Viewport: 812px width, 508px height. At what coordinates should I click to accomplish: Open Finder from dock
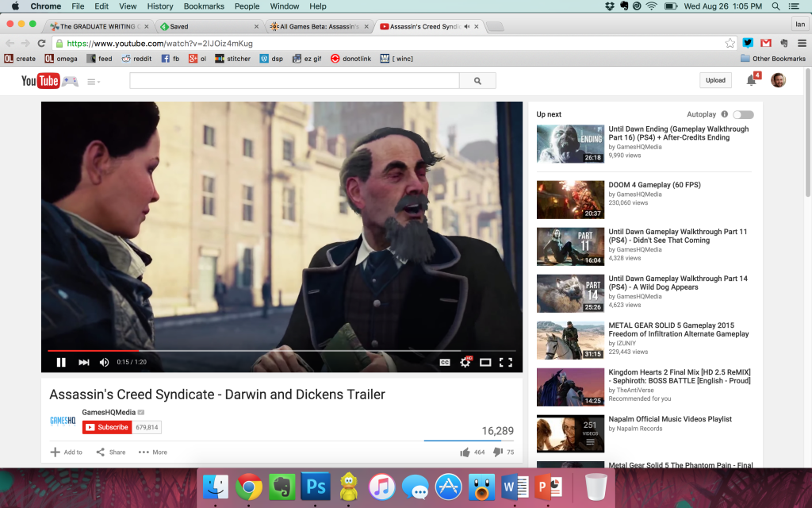coord(216,487)
